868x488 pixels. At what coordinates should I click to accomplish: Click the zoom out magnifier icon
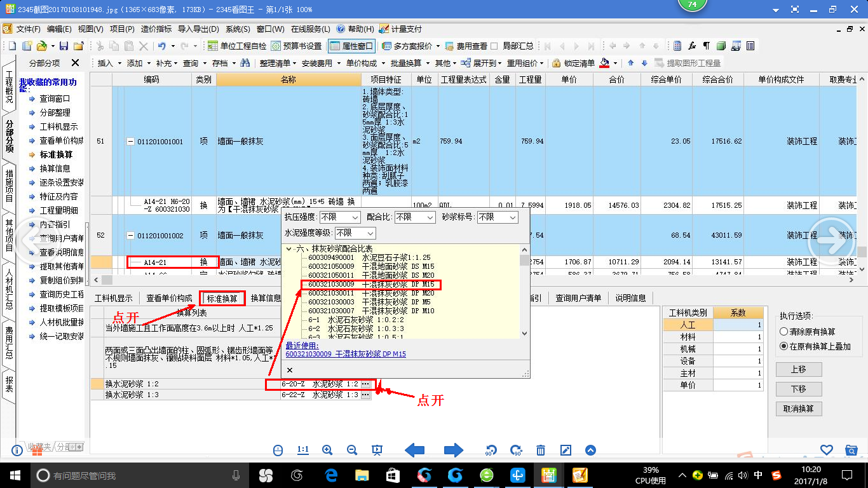[352, 450]
